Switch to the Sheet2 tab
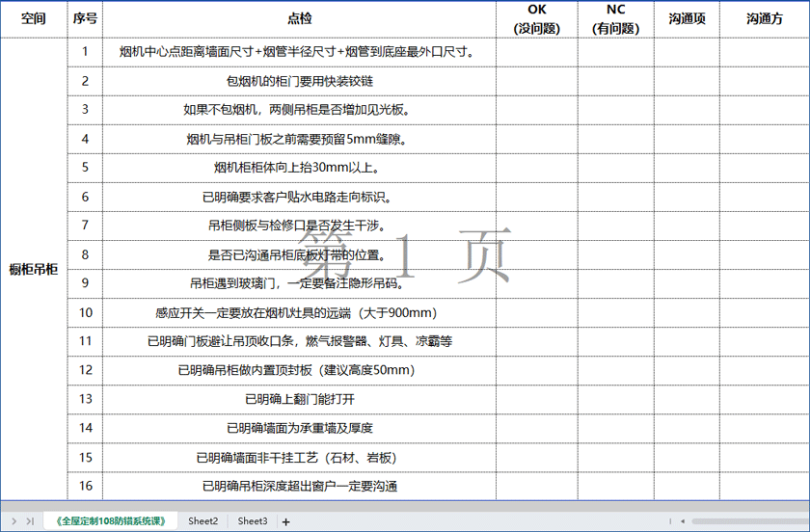The height and width of the screenshot is (532, 810). (x=202, y=520)
